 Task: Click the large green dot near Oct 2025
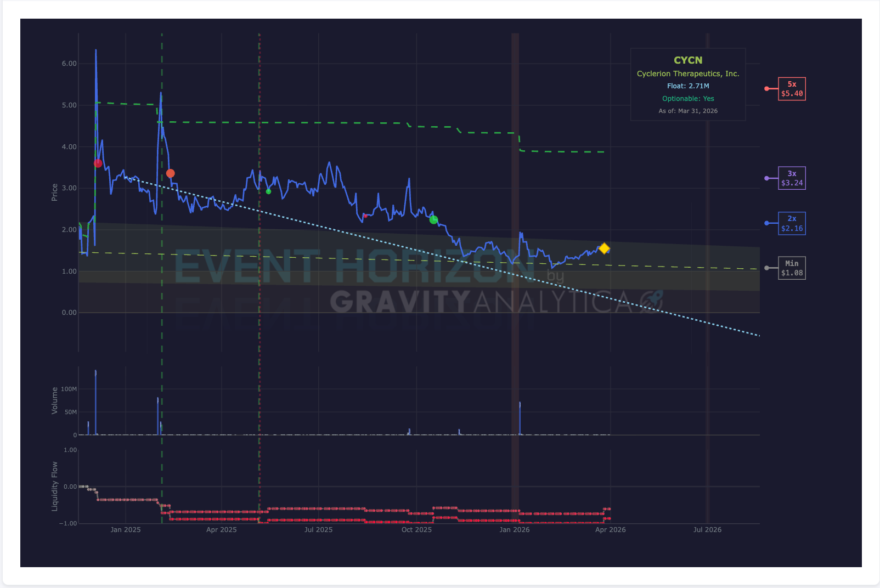coord(433,219)
